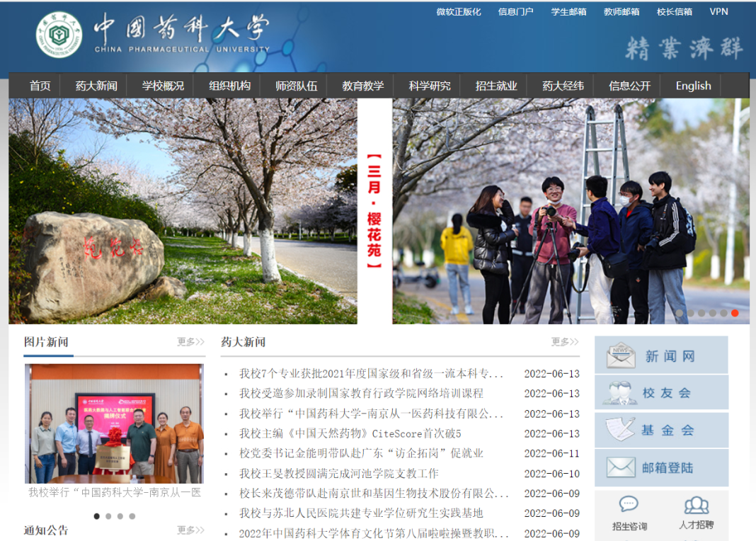Open news 校长来茂德带队赴南京世和基因生物技术
The height and width of the screenshot is (541, 756).
click(374, 494)
